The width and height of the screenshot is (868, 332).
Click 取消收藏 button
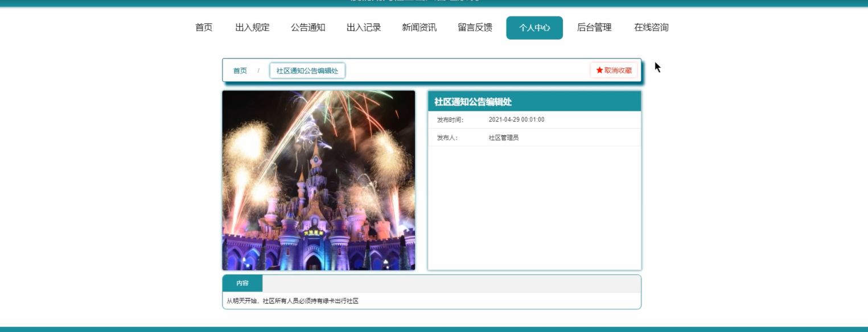614,70
